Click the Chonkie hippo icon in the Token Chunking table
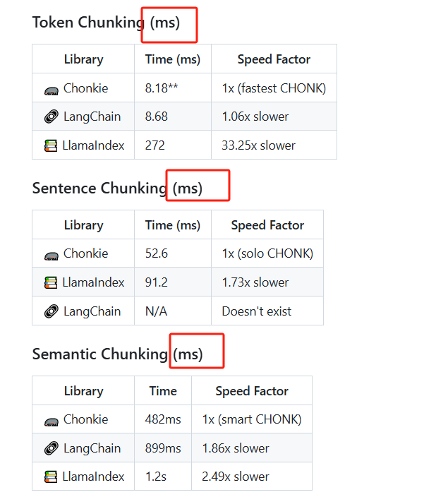 51,91
